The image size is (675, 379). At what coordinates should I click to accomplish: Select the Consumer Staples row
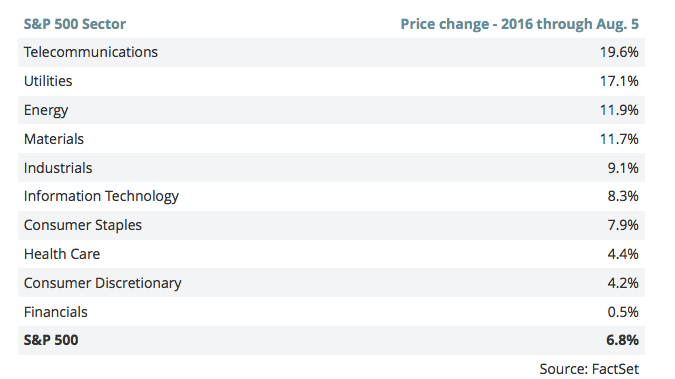331,225
